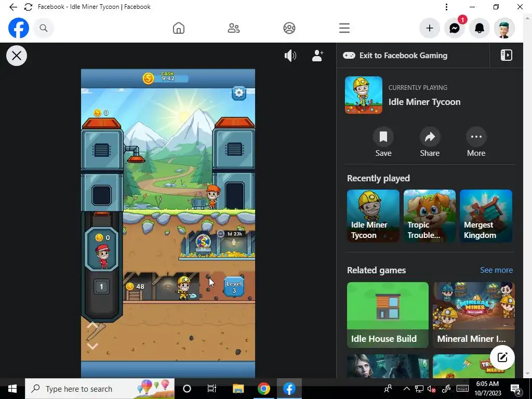The height and width of the screenshot is (399, 532).
Task: Open the notifications bell
Action: pyautogui.click(x=479, y=28)
